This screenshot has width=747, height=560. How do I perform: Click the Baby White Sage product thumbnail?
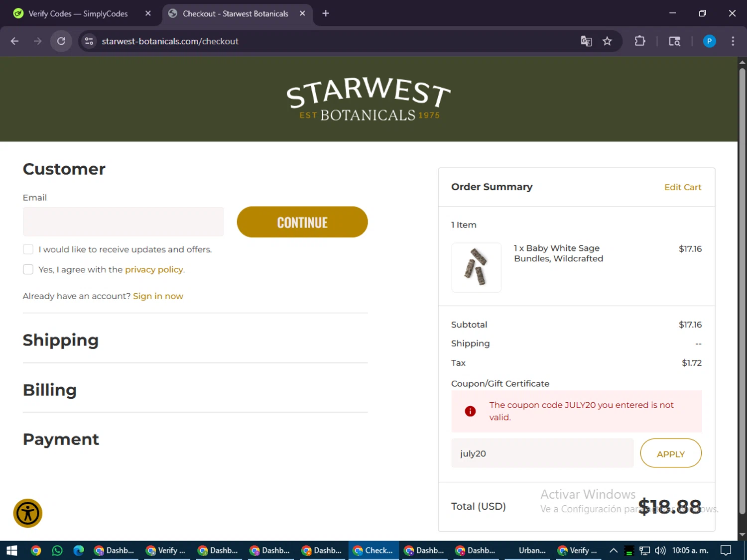click(476, 267)
